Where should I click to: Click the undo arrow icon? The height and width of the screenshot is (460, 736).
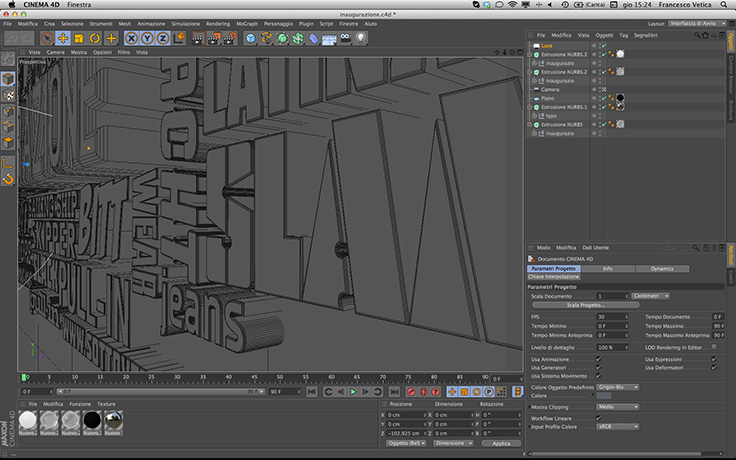click(x=12, y=38)
